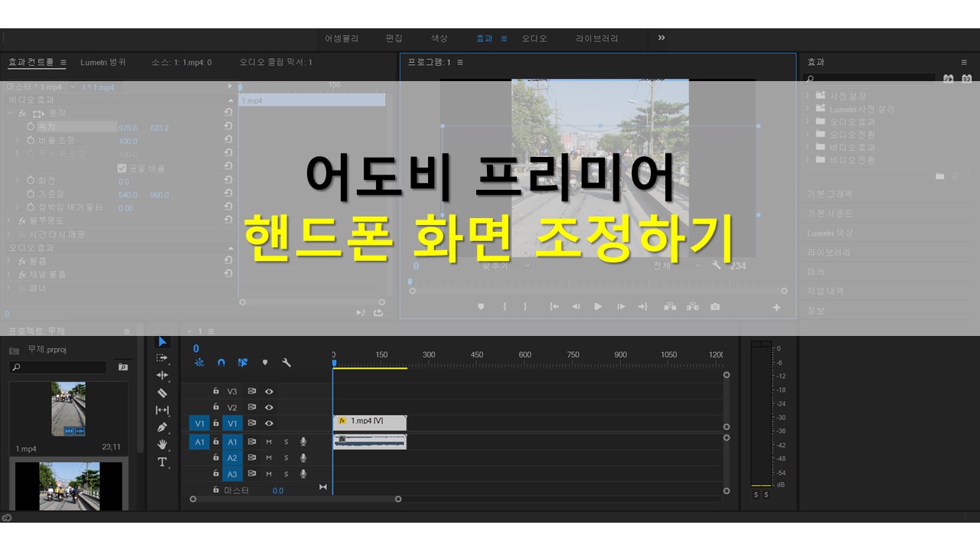Click the program monitor button editor plus
The image size is (980, 551).
pos(776,308)
